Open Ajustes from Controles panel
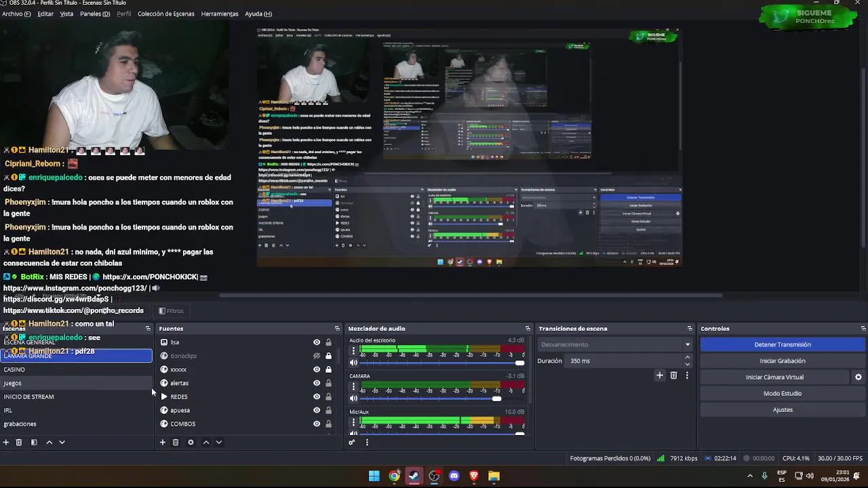Image resolution: width=868 pixels, height=488 pixels. click(783, 409)
